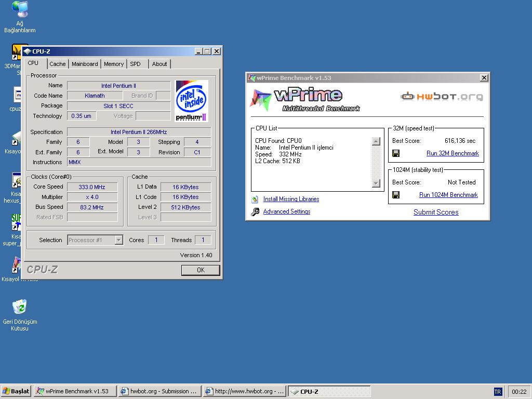The image size is (532, 399).
Task: Open the Mainboard tab in CPU-Z
Action: (x=85, y=64)
